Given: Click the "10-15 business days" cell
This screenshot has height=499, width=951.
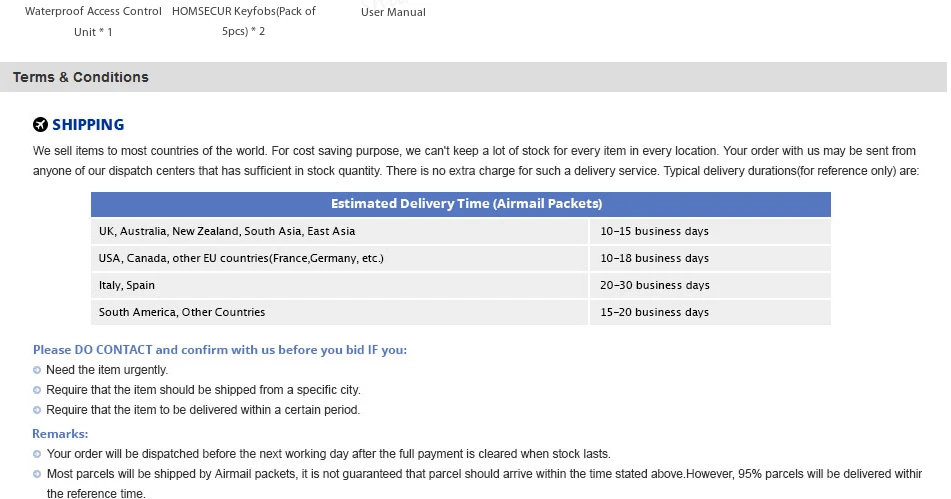Looking at the screenshot, I should click(654, 231).
